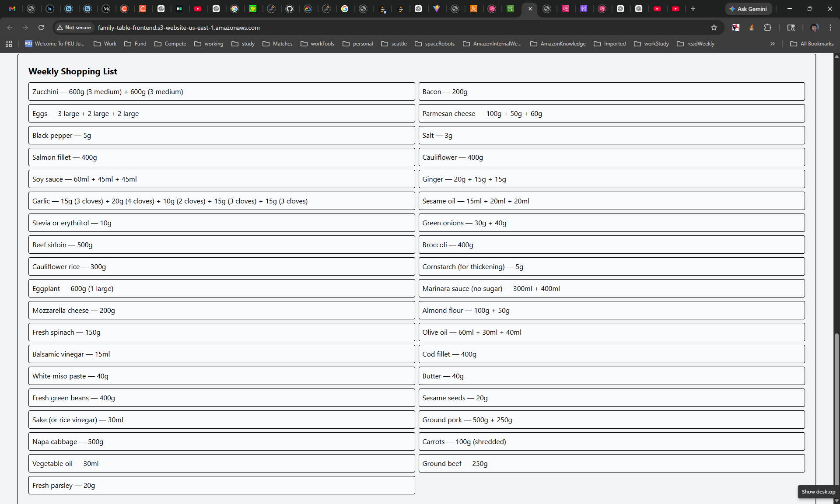Image resolution: width=840 pixels, height=504 pixels.
Task: Reload the current page
Action: click(41, 28)
